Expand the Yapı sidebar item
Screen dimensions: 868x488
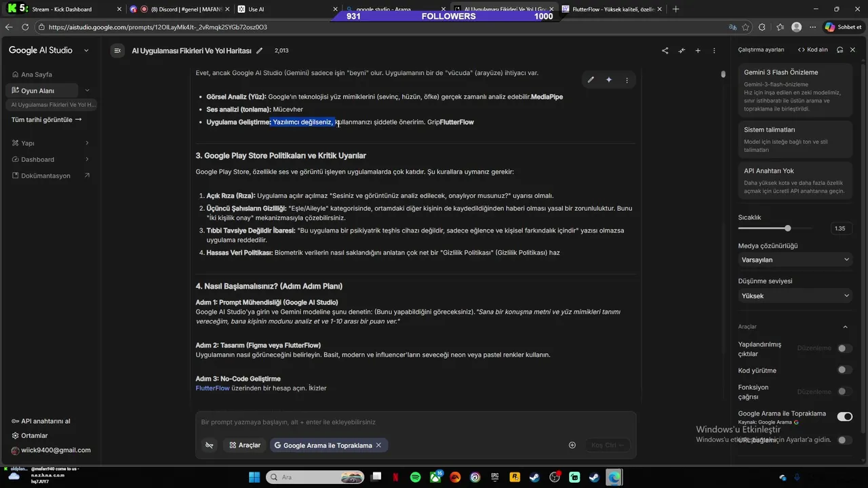pos(51,143)
